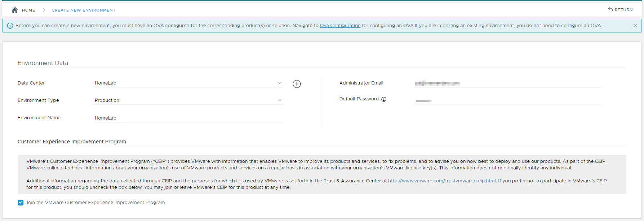Open the Ova Configuration link

pyautogui.click(x=340, y=26)
